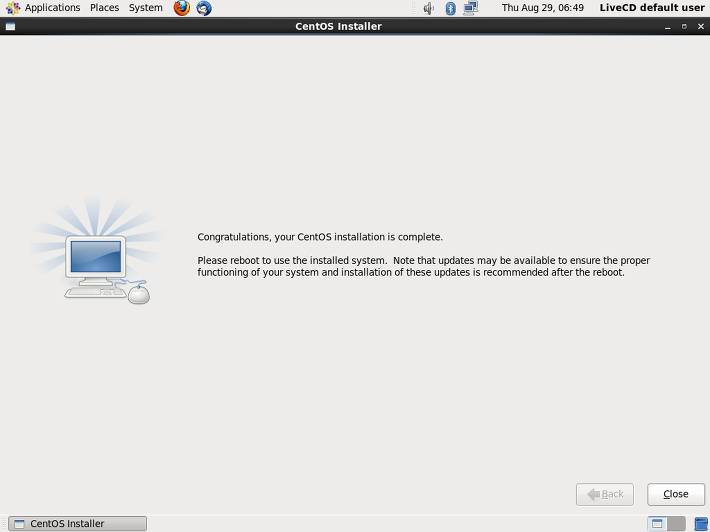Open the installer window menu icon

tap(10, 27)
